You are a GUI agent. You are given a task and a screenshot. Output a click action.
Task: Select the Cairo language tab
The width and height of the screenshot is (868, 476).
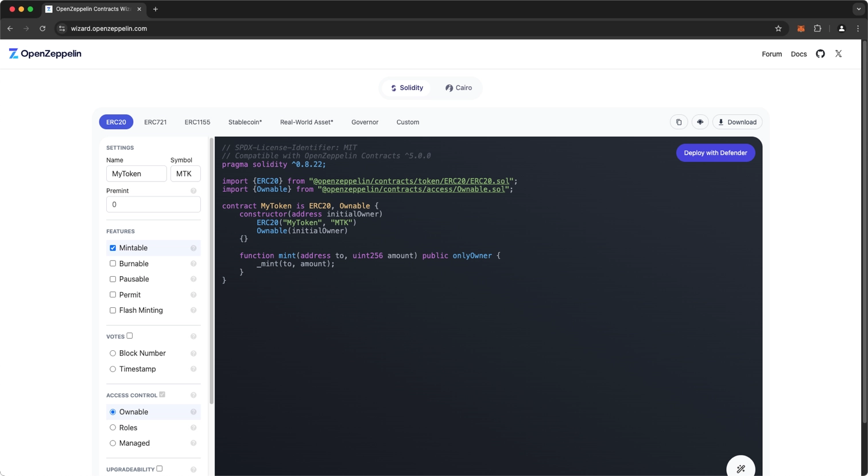[x=458, y=88]
